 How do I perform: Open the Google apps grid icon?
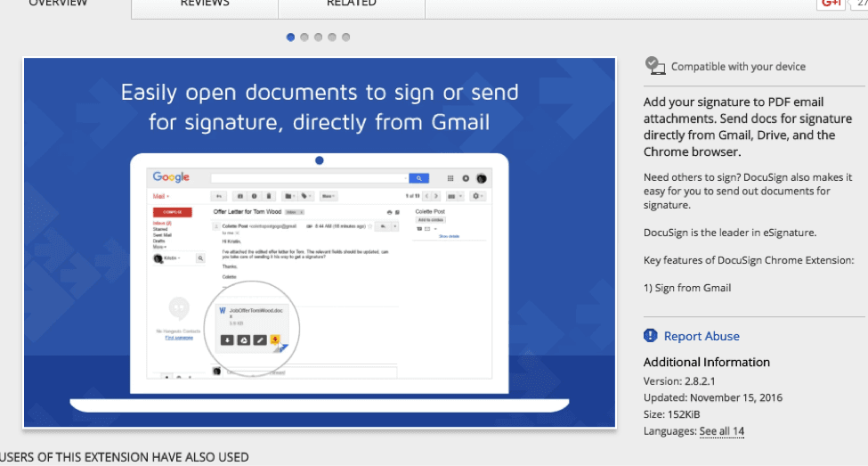tap(450, 178)
